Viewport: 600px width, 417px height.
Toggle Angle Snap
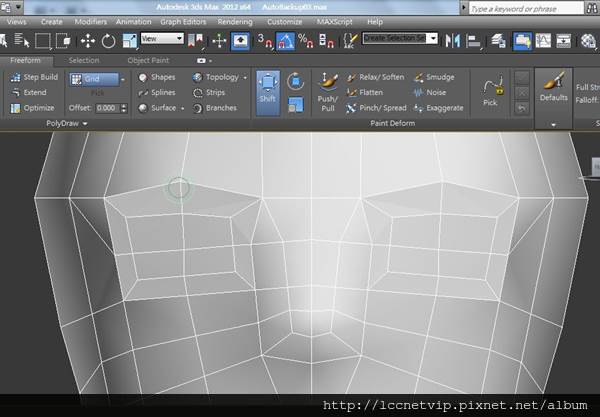pyautogui.click(x=285, y=41)
